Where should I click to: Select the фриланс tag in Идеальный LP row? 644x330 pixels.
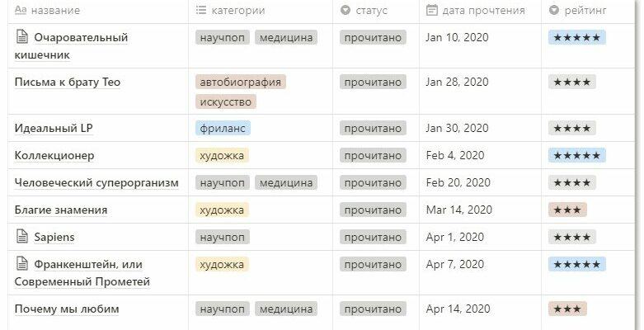[x=223, y=128]
